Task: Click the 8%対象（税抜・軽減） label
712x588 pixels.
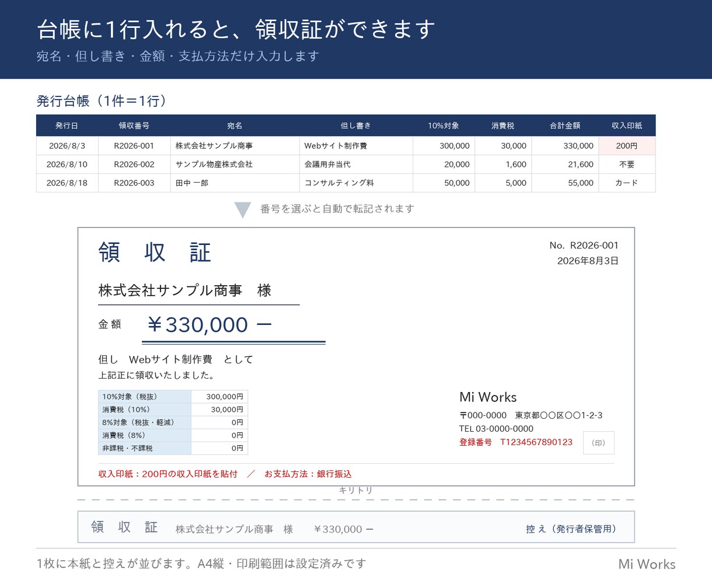Action: pos(145,422)
